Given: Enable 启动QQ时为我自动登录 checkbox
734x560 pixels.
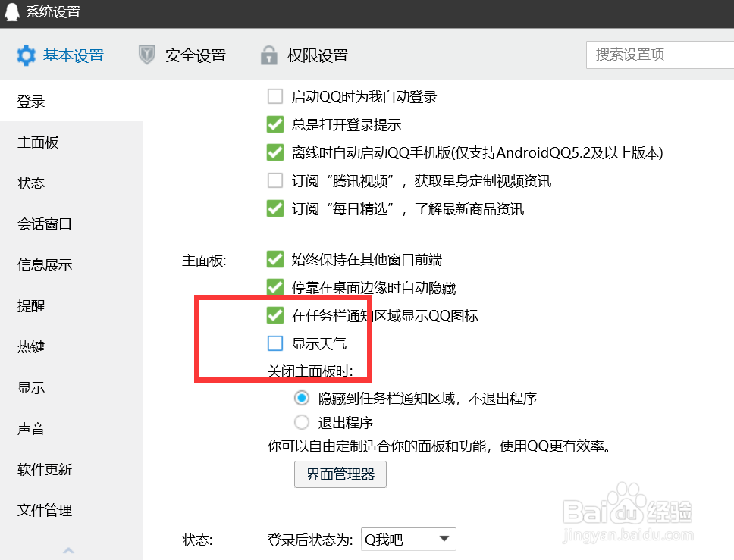Looking at the screenshot, I should [275, 96].
